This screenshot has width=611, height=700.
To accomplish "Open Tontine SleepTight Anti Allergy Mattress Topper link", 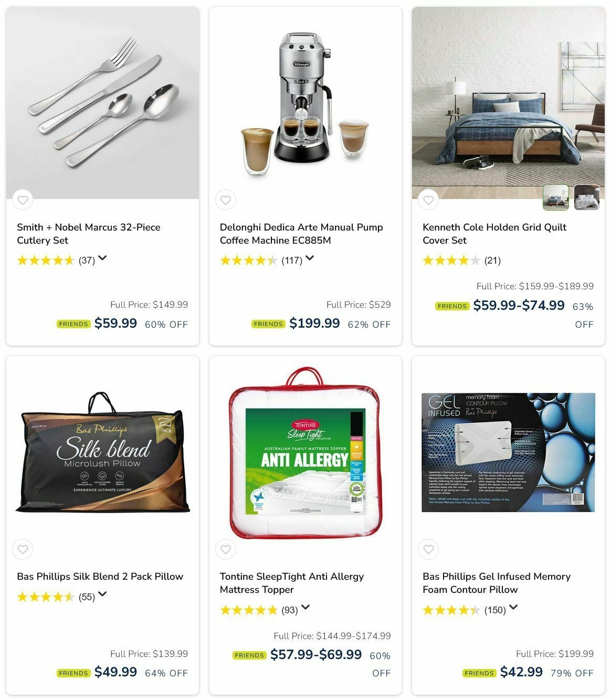I will pyautogui.click(x=292, y=583).
